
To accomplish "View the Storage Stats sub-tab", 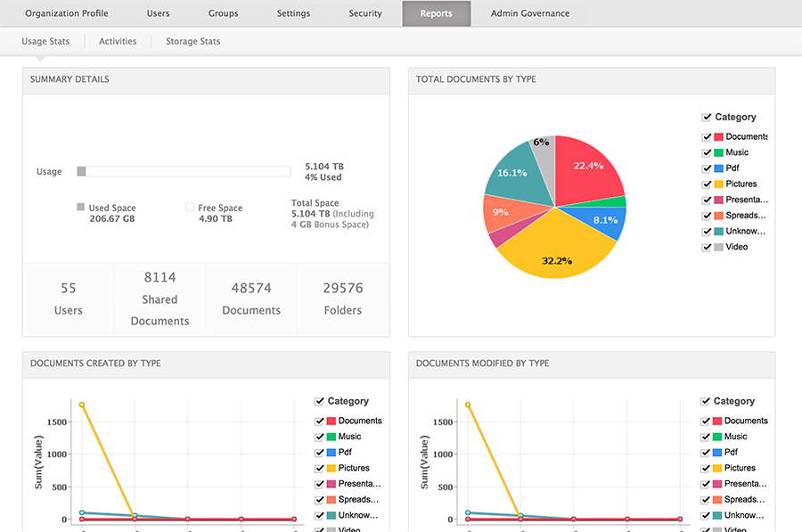I will pos(192,41).
